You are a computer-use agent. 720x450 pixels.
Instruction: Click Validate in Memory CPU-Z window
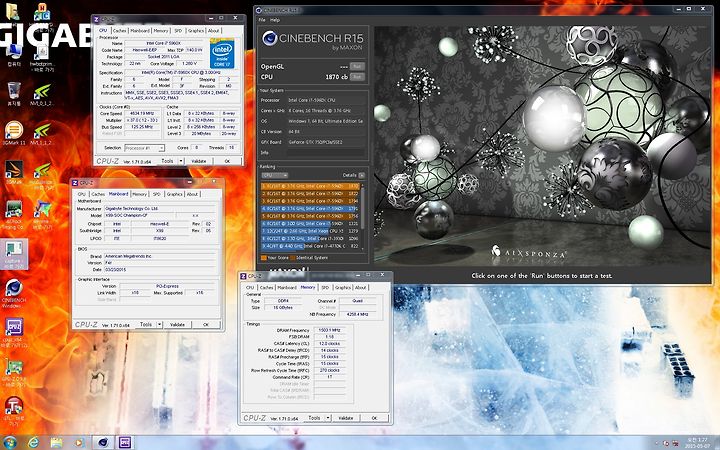pyautogui.click(x=346, y=418)
